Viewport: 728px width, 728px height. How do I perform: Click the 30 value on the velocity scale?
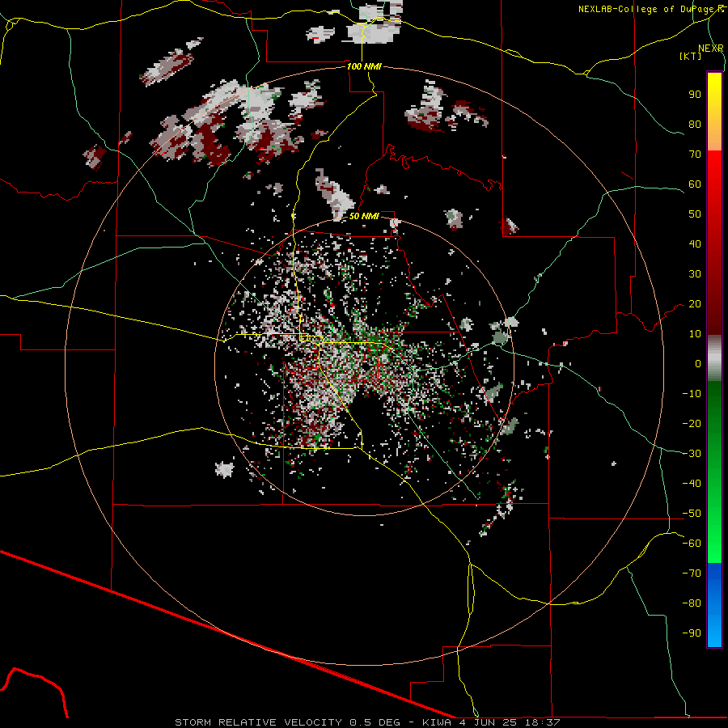click(x=695, y=274)
